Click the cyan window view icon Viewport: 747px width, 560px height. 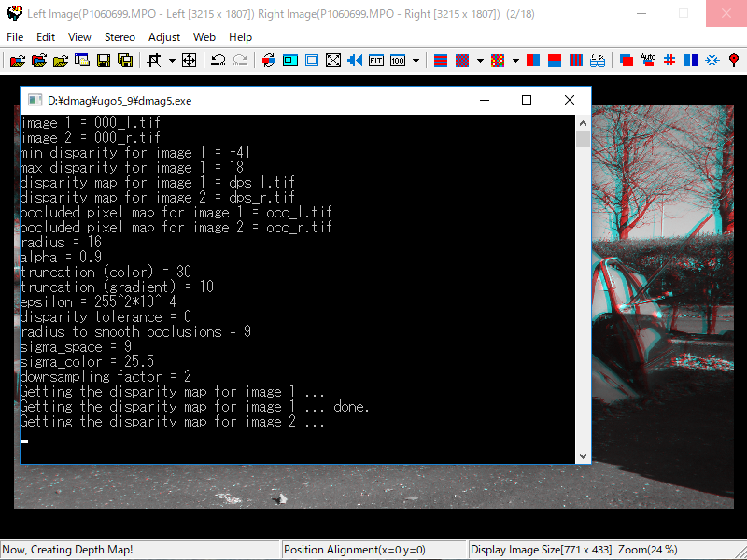[x=290, y=61]
